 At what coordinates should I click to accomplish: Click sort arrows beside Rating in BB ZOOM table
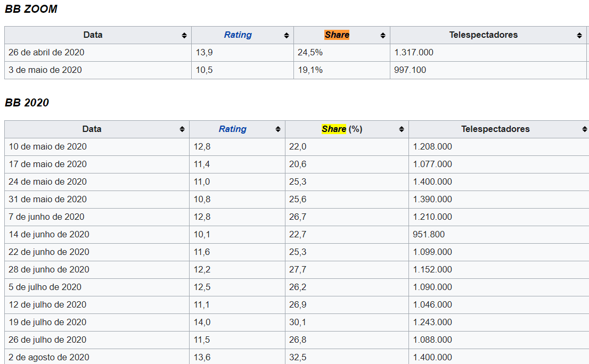point(287,35)
